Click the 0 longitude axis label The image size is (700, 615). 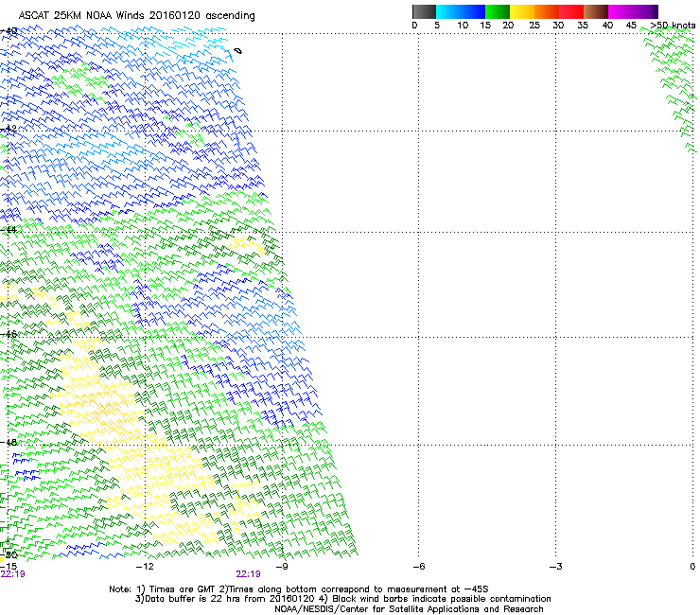click(692, 567)
